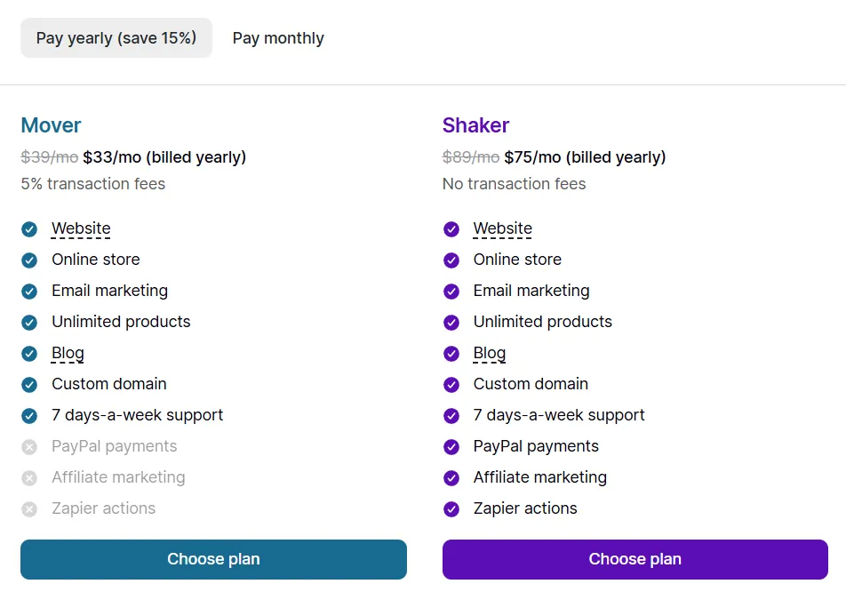Screen dimensions: 846x616
Task: Click the Blog link under Mover
Action: (68, 353)
